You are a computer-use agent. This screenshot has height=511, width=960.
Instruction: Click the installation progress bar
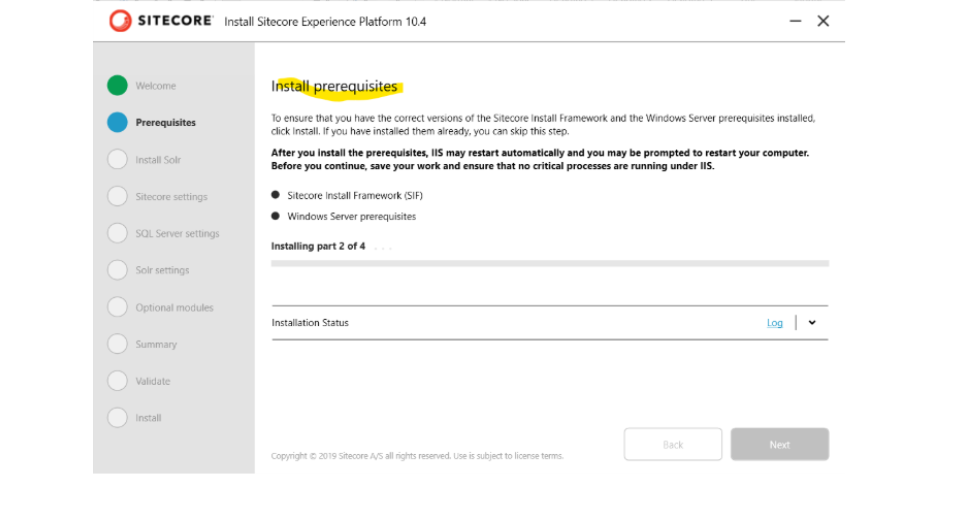point(550,263)
